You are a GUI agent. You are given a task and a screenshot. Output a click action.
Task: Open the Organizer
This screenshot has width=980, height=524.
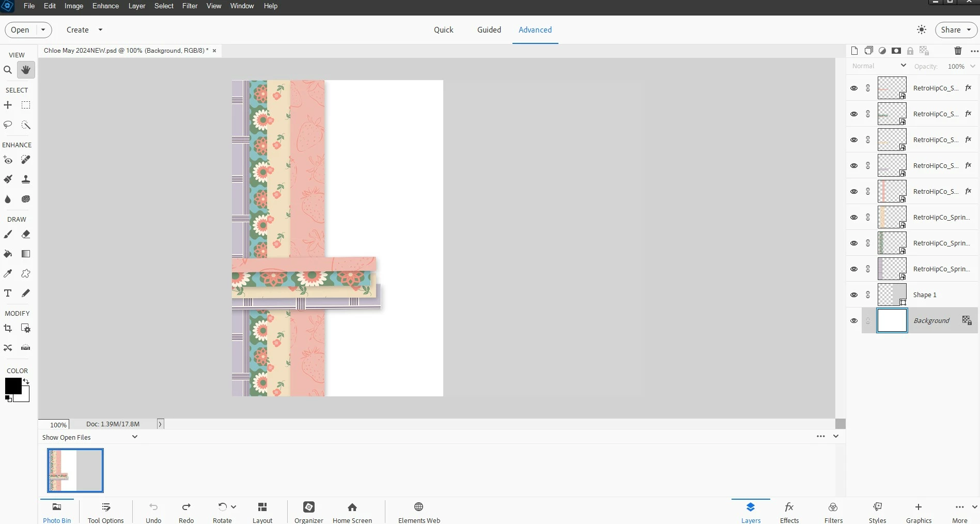[309, 512]
